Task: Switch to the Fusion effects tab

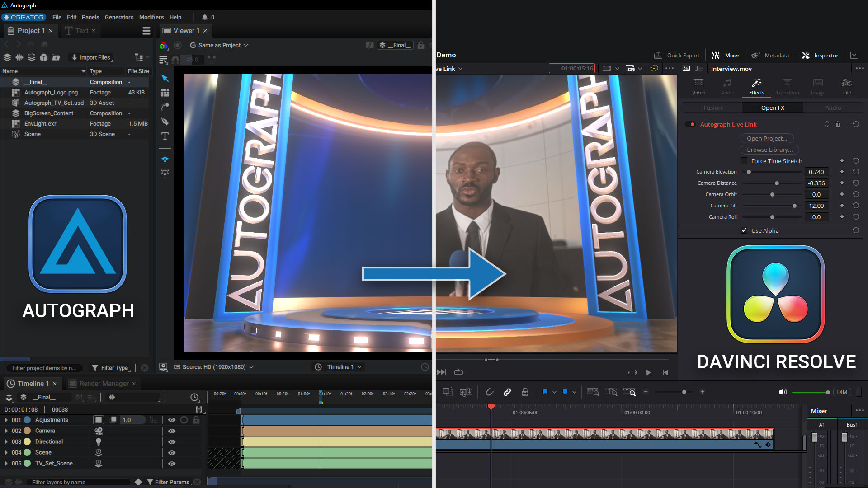Action: tap(712, 108)
